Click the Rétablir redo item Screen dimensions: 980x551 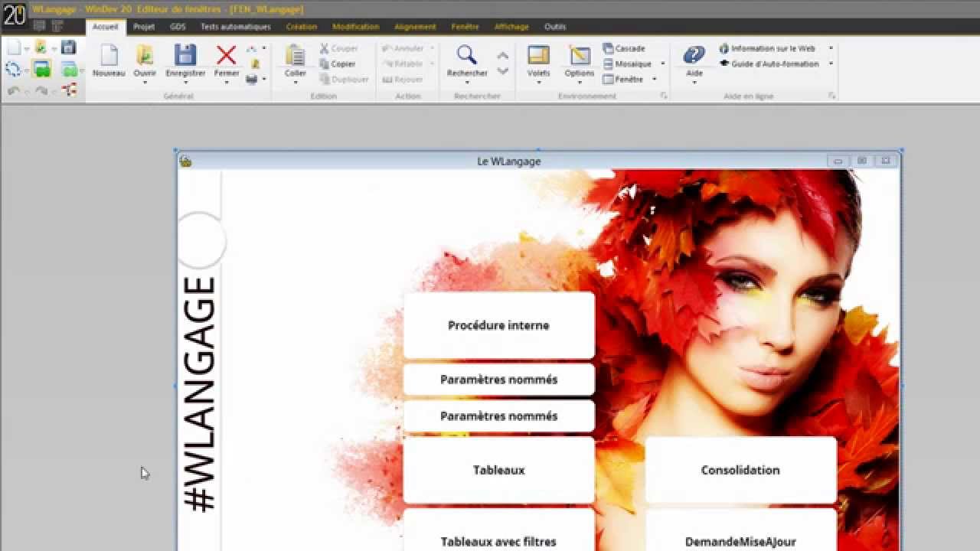[403, 64]
